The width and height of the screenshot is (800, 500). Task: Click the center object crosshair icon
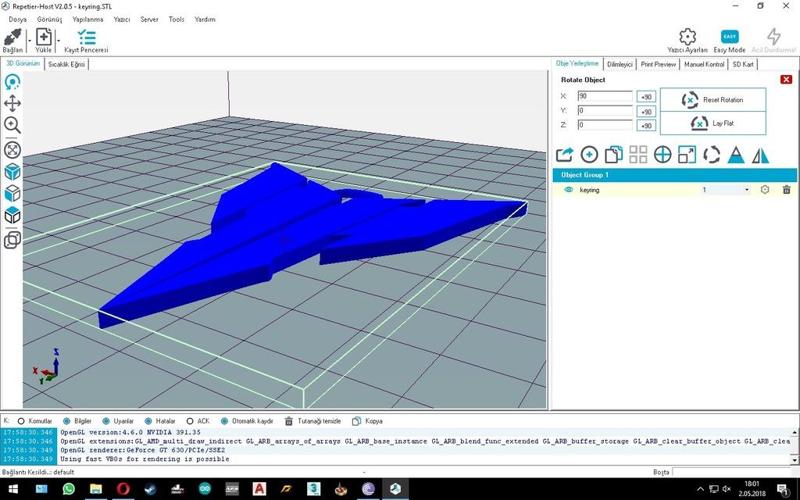click(662, 155)
